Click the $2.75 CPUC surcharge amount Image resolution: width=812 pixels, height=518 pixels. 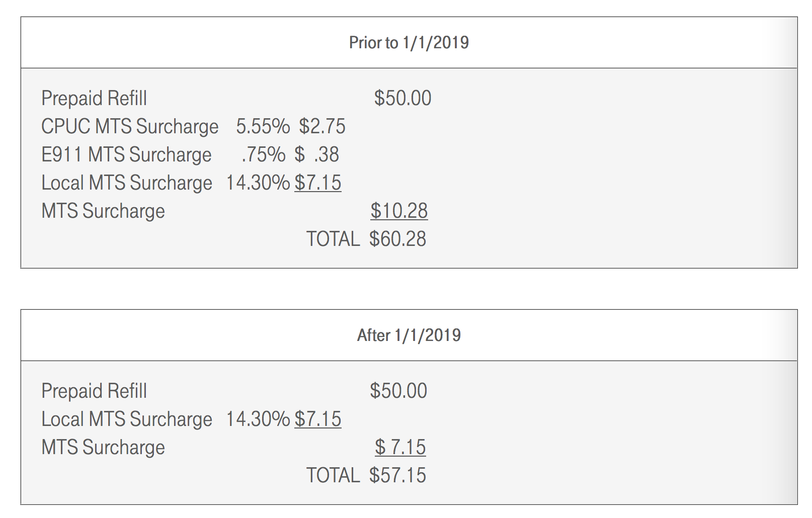pyautogui.click(x=322, y=127)
